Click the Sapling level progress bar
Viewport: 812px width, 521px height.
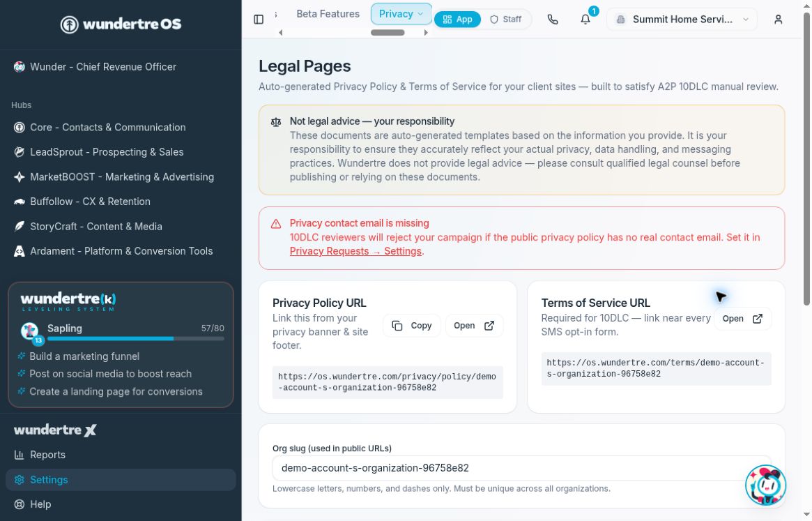tap(136, 338)
